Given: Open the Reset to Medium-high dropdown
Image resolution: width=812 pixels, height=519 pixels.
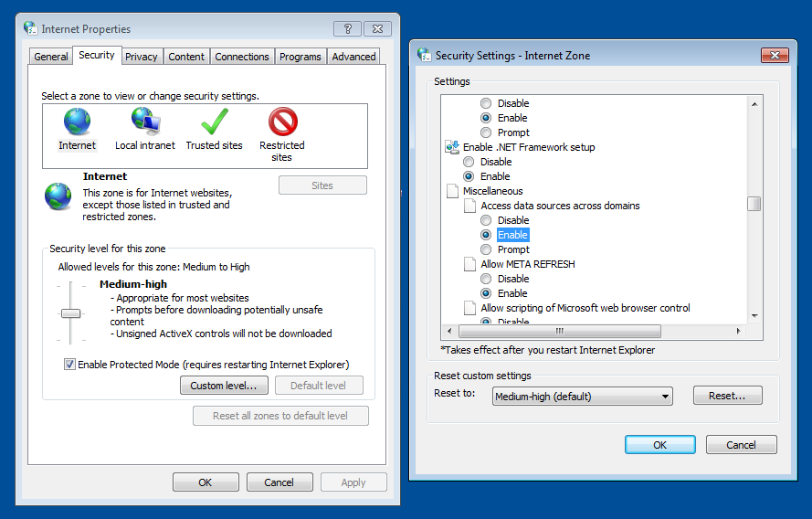Looking at the screenshot, I should [582, 397].
